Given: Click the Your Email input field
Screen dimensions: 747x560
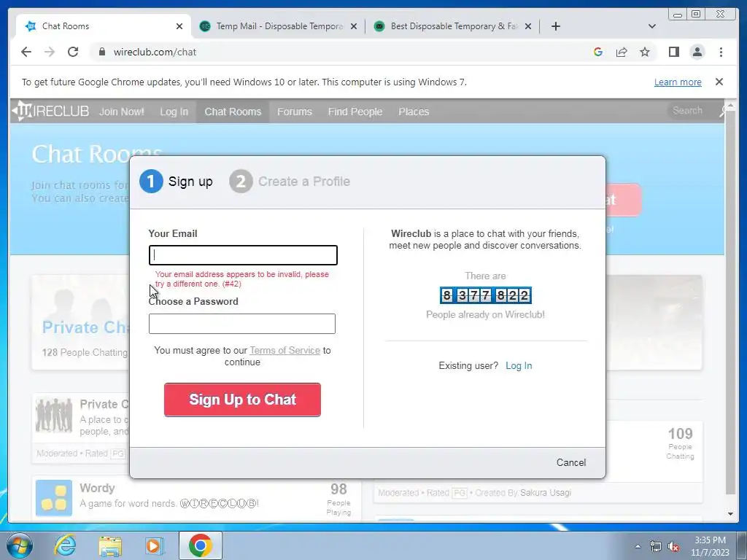Looking at the screenshot, I should click(243, 255).
